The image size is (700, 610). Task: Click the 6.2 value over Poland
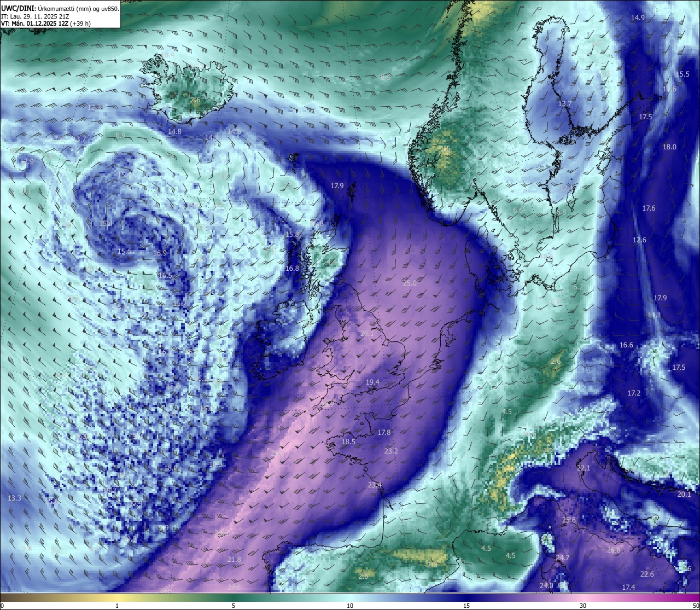[x=578, y=287]
